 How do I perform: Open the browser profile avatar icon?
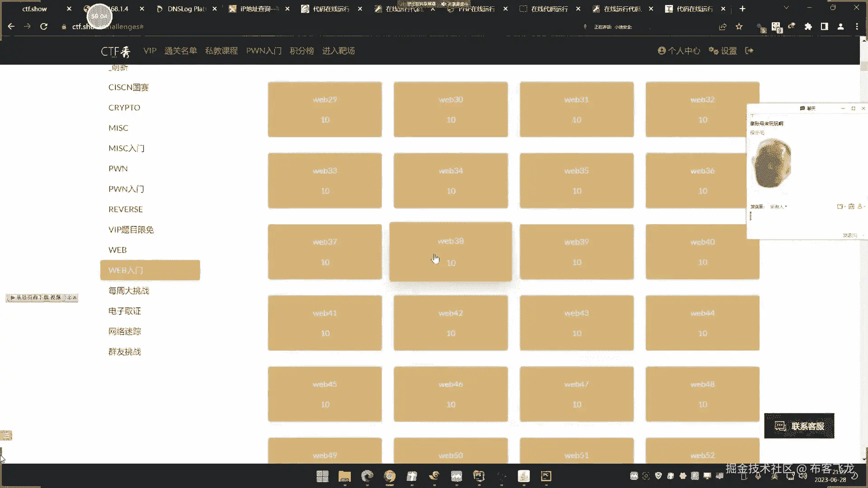tap(841, 27)
